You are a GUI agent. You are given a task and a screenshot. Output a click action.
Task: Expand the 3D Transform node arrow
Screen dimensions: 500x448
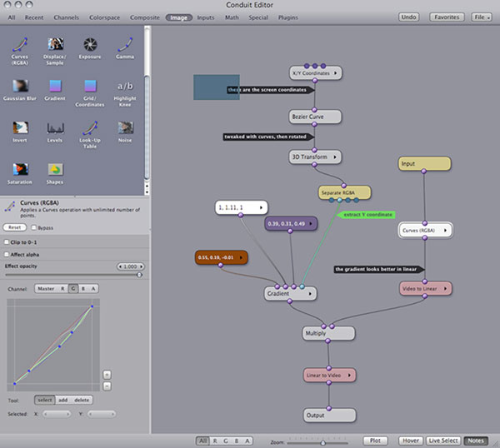335,157
